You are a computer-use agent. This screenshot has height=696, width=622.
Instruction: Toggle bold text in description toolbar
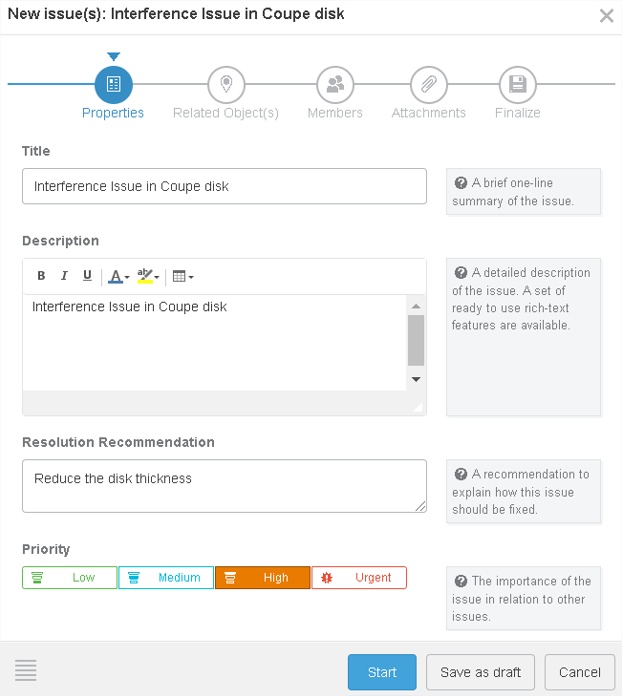(41, 276)
